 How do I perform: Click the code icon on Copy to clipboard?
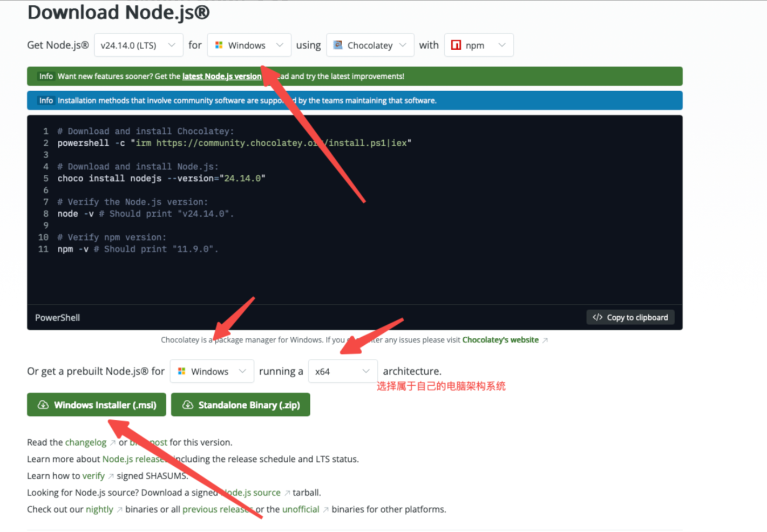coord(597,317)
